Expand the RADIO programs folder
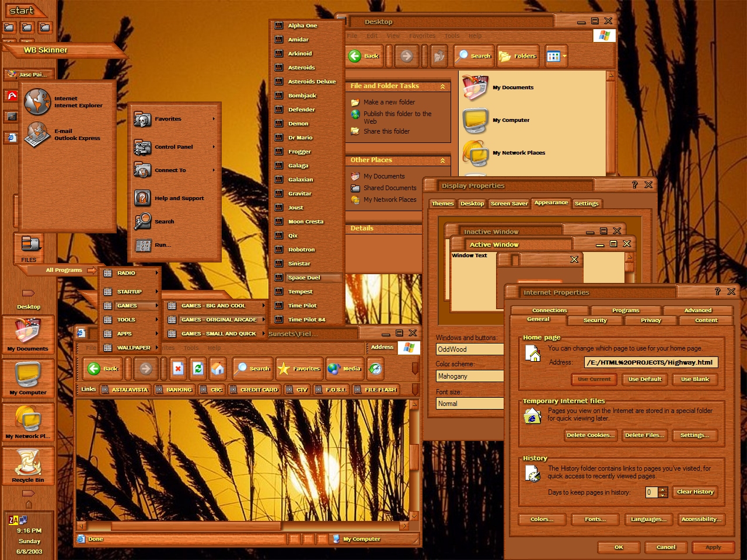 (130, 273)
